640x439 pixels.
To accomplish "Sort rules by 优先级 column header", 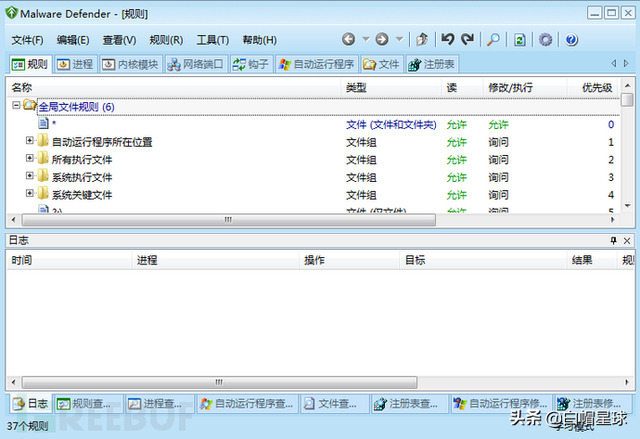I will pyautogui.click(x=593, y=87).
